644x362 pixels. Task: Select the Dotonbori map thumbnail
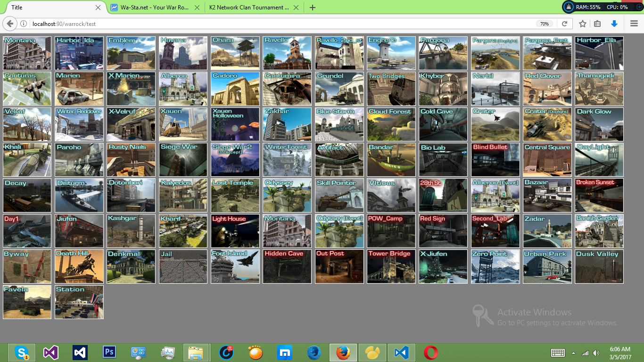point(131,195)
